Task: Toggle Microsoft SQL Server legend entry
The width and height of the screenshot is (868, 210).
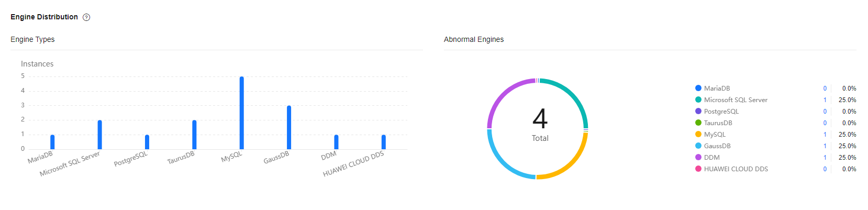Action: (735, 100)
